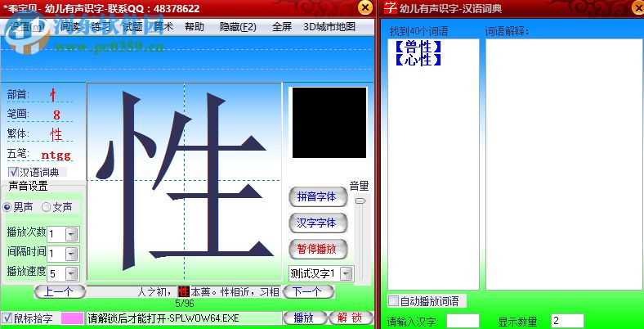Click the 汉字字体 button
The width and height of the screenshot is (644, 329).
point(318,223)
